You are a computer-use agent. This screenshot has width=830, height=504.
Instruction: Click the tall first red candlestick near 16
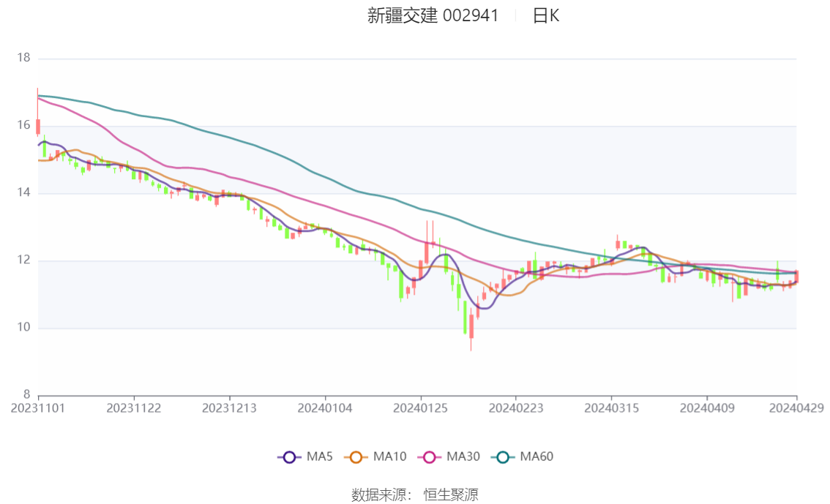pos(37,127)
